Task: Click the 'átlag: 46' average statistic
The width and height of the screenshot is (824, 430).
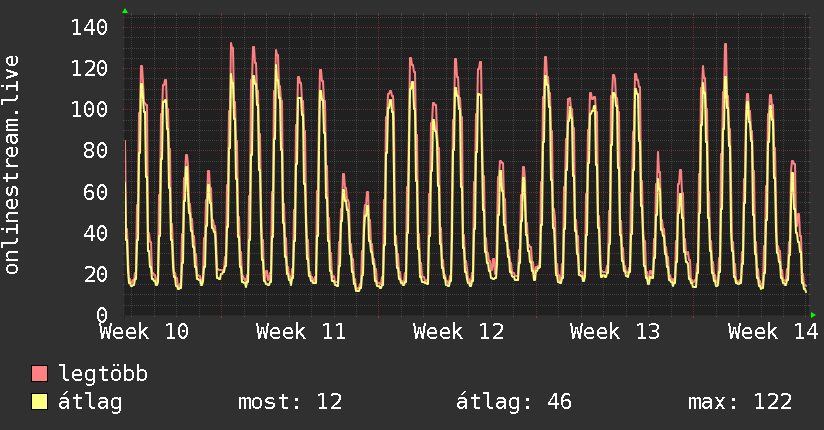Action: pyautogui.click(x=513, y=402)
